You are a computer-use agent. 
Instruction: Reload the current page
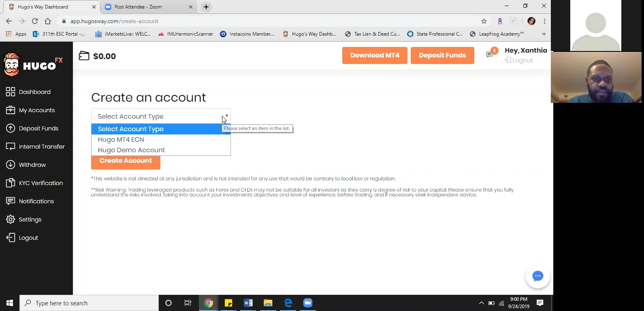35,21
